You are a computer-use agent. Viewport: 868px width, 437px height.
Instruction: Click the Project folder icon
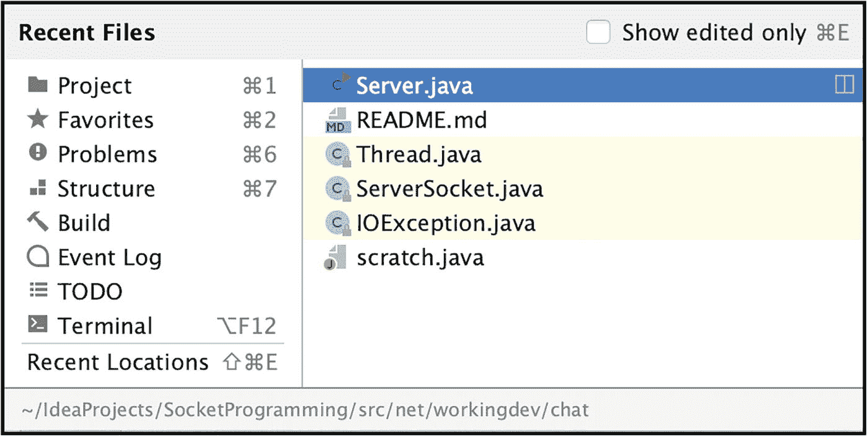tap(38, 85)
